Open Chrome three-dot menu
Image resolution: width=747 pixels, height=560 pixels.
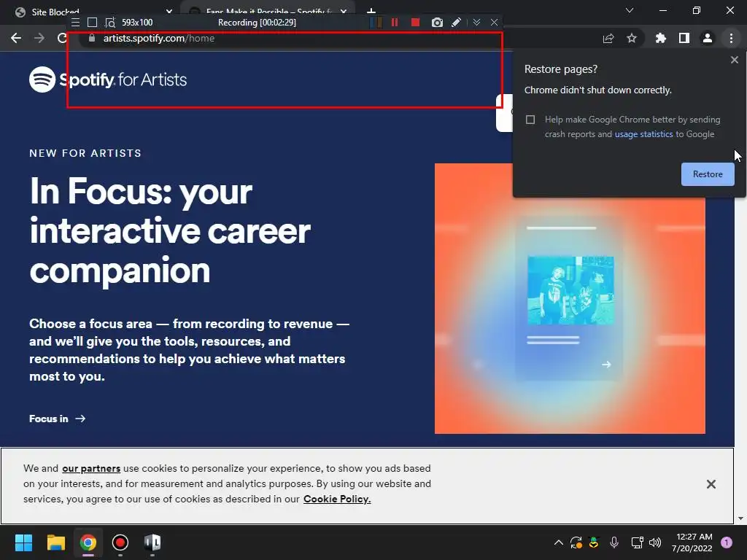pyautogui.click(x=731, y=38)
